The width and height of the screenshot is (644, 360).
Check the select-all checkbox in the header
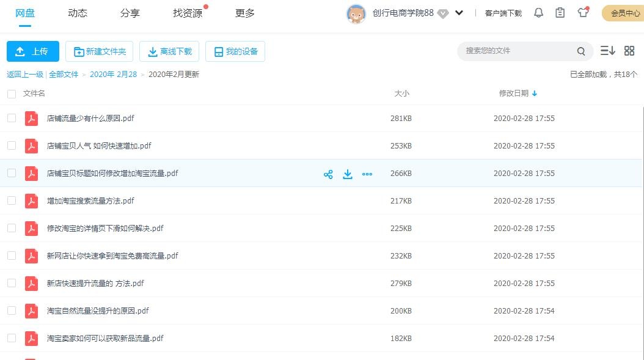(x=11, y=94)
